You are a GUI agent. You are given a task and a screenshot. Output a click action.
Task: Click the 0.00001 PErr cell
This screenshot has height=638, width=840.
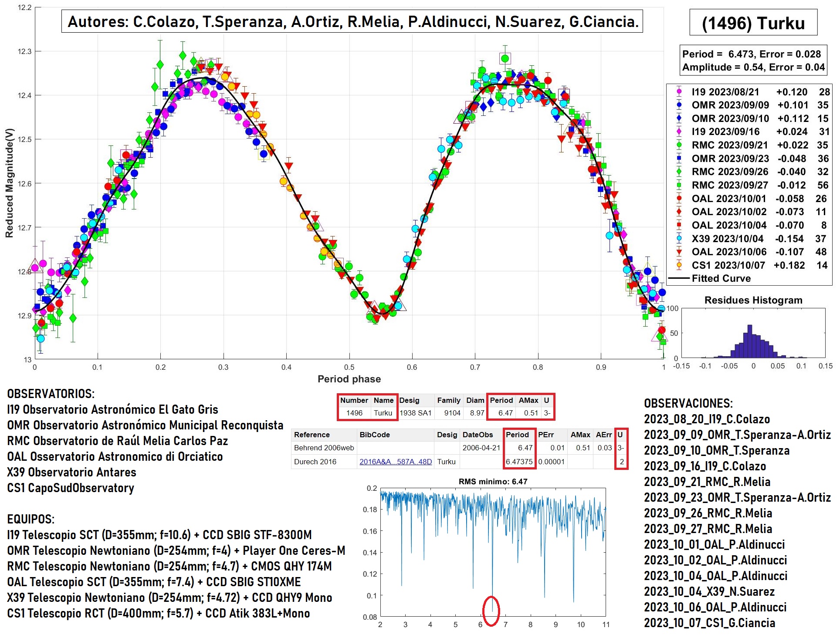click(x=551, y=462)
